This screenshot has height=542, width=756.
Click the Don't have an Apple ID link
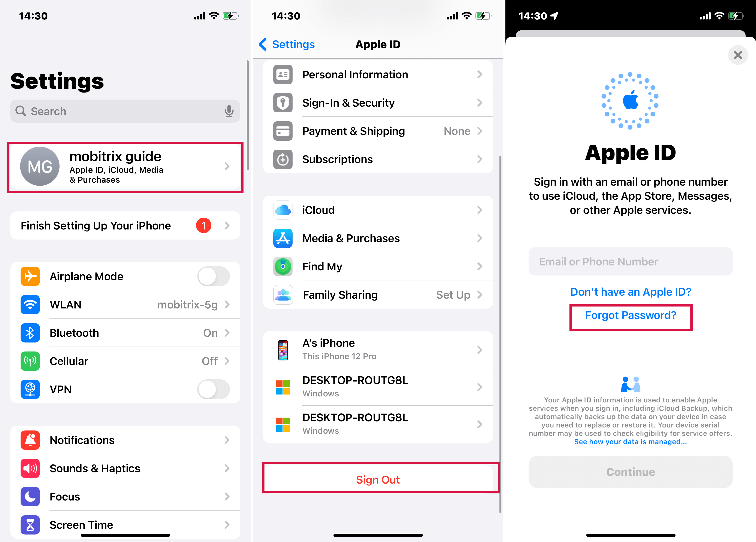tap(631, 292)
